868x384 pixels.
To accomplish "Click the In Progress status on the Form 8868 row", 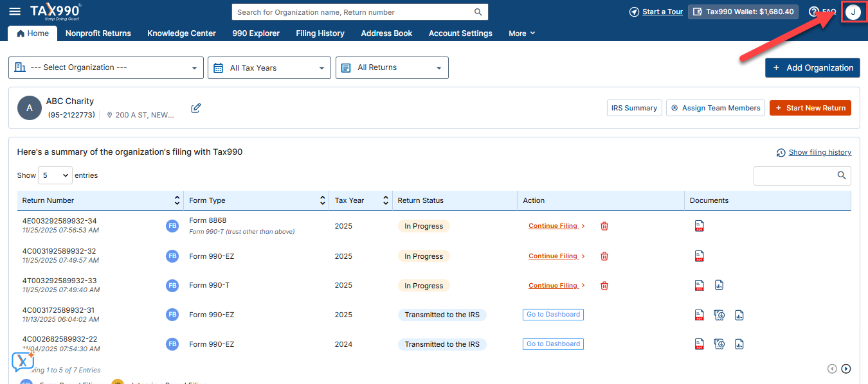I will click(x=424, y=226).
